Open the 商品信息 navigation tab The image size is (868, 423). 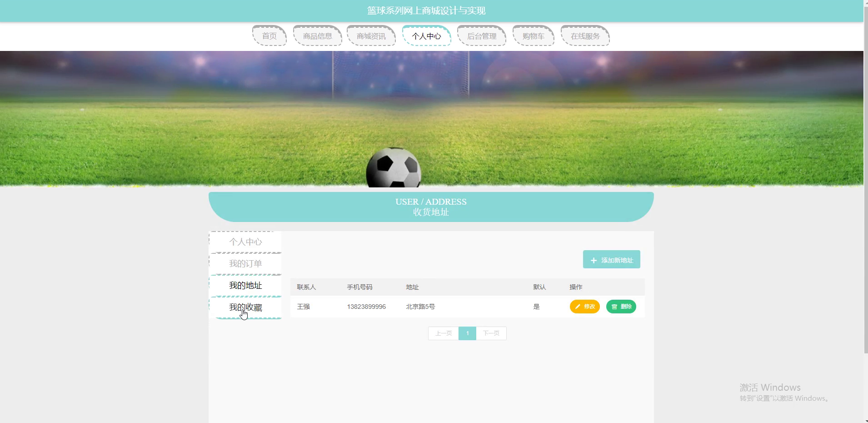click(x=318, y=36)
